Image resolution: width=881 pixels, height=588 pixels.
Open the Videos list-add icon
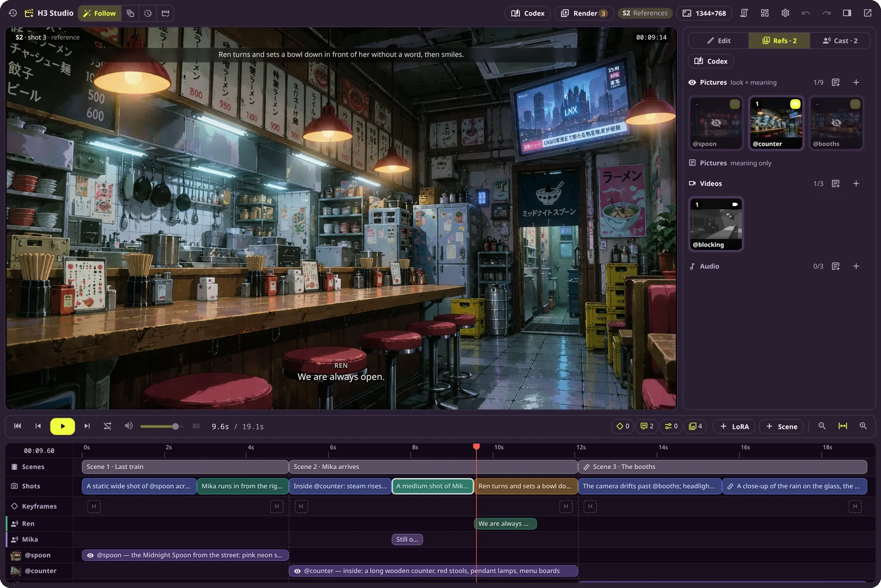pos(836,184)
